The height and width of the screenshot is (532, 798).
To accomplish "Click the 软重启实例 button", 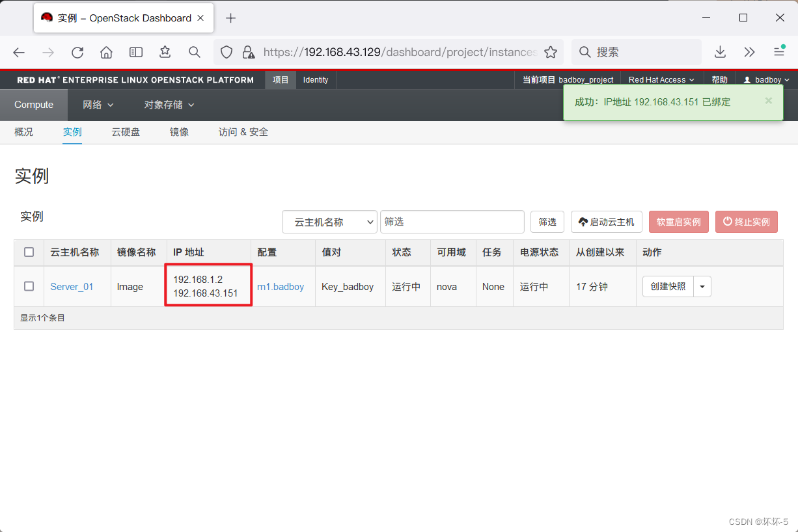I will 679,222.
